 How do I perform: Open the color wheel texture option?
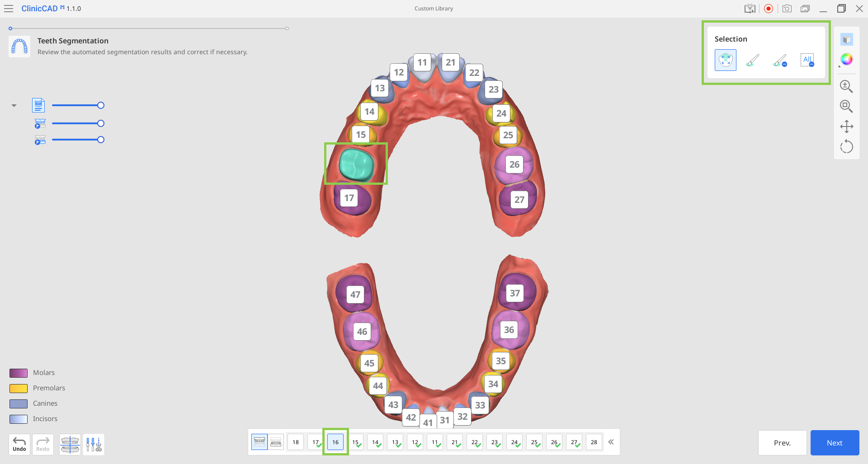coord(846,60)
